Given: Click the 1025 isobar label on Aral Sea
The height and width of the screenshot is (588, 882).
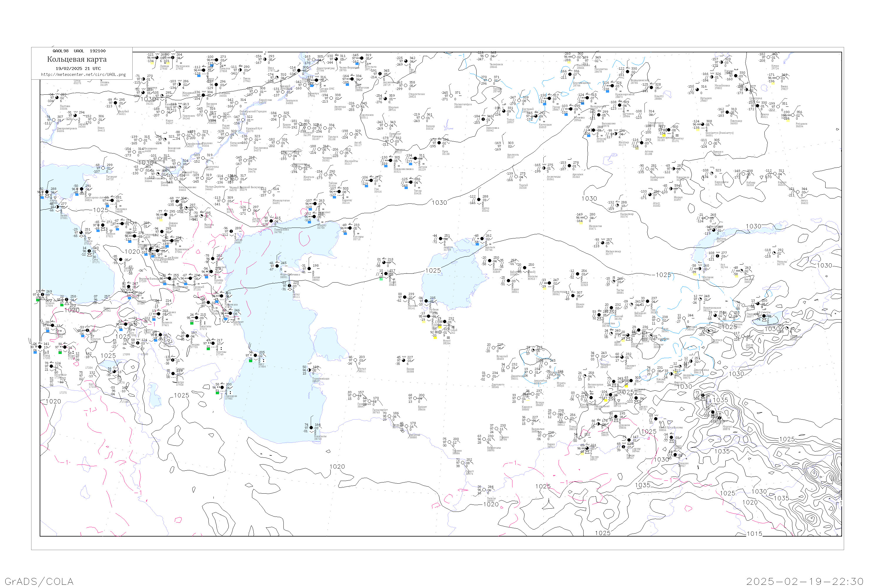Looking at the screenshot, I should [x=433, y=270].
